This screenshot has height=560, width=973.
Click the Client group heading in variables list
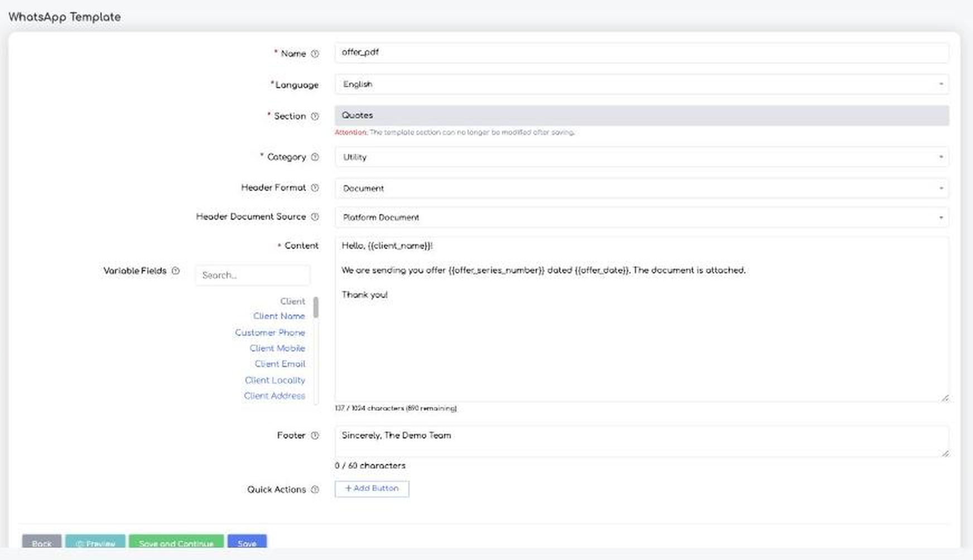[292, 301]
